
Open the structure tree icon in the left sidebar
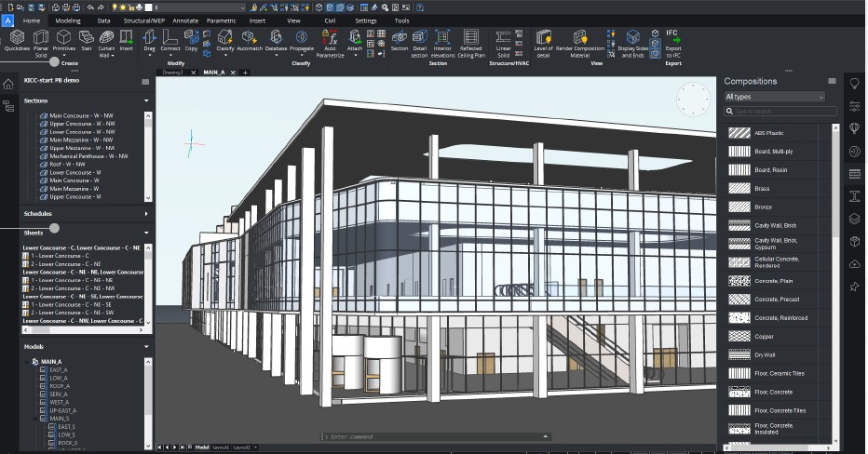(8, 106)
